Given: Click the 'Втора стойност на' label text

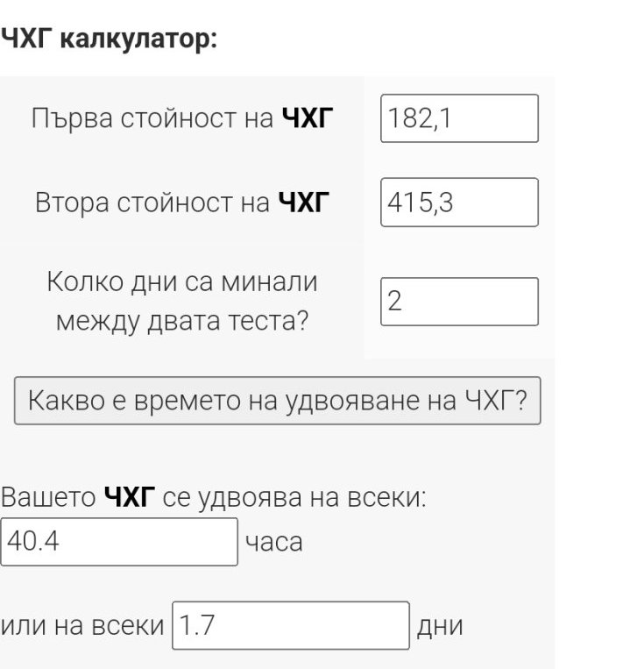Looking at the screenshot, I should point(152,203).
